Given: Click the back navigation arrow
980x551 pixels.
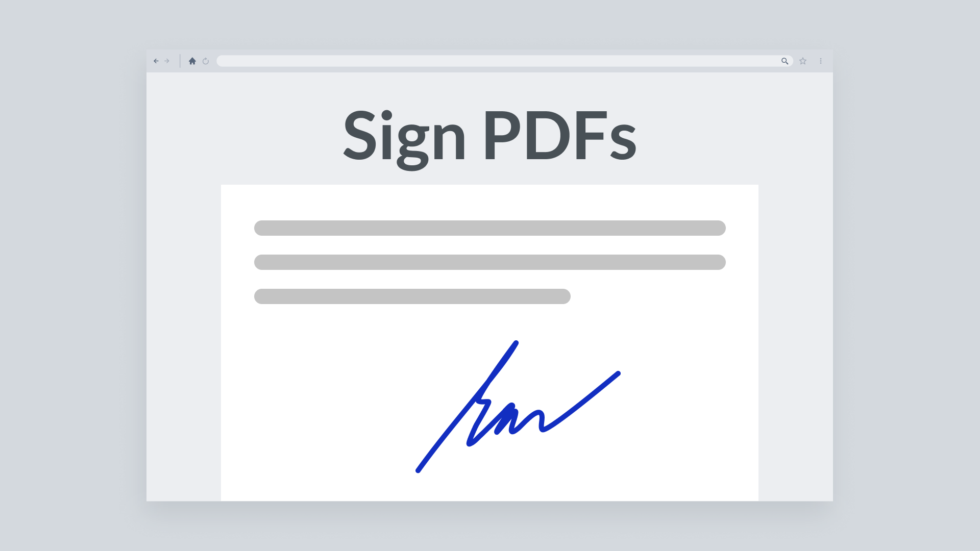Looking at the screenshot, I should [156, 61].
